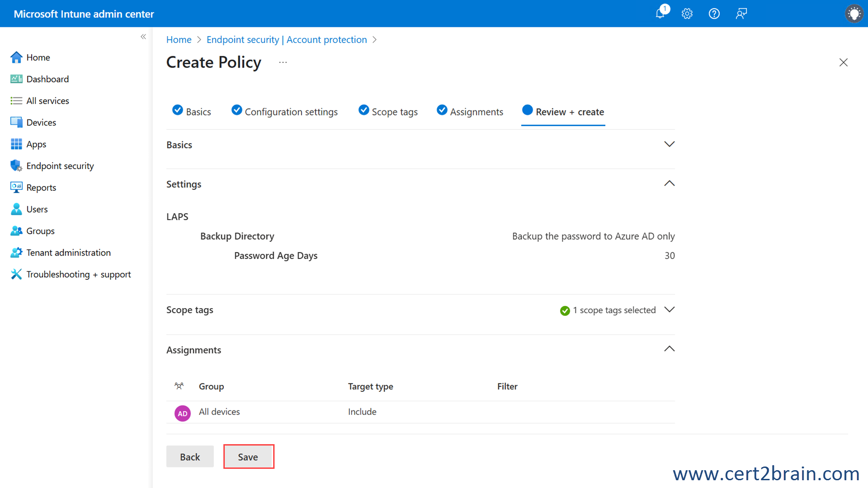Image resolution: width=868 pixels, height=488 pixels.
Task: Close the Create Policy pane
Action: [x=843, y=63]
